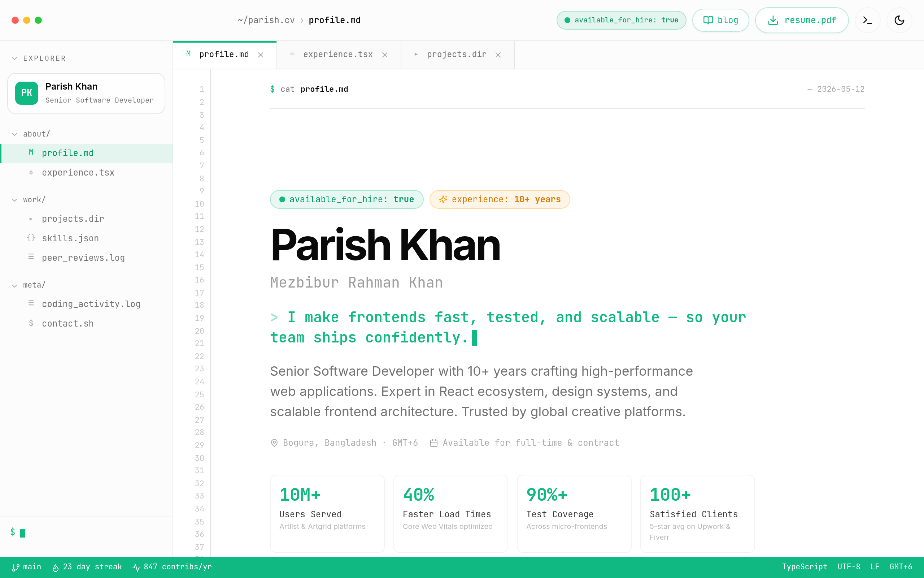This screenshot has height=578, width=924.
Task: Open skills.json in the explorer
Action: tap(87, 238)
